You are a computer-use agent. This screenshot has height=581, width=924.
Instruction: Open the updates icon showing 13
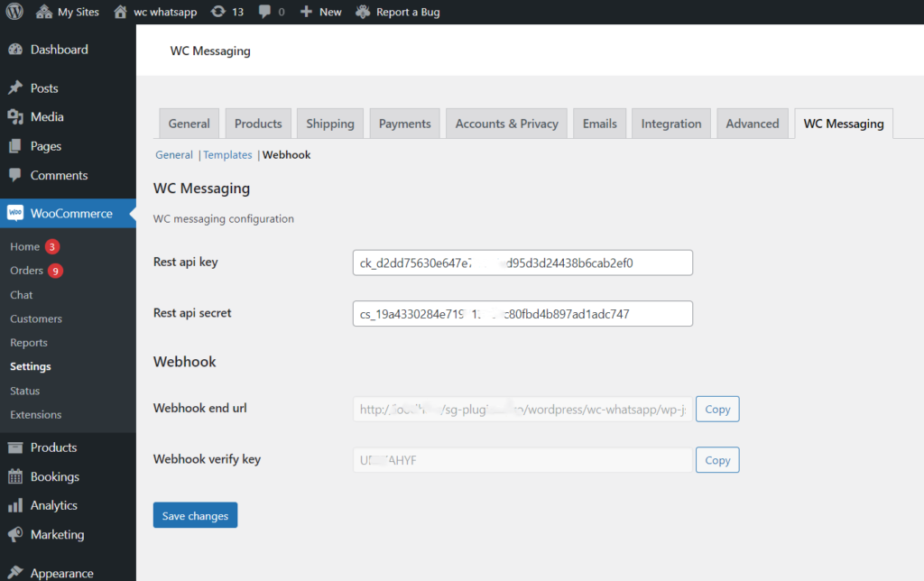pyautogui.click(x=219, y=12)
